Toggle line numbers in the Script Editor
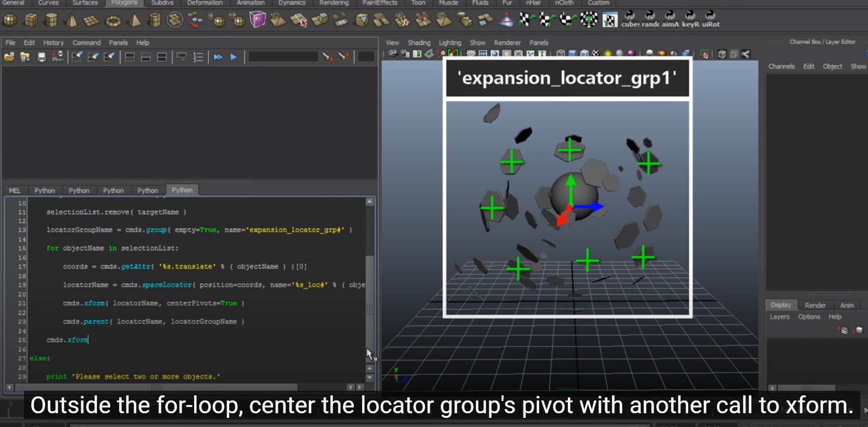This screenshot has width=868, height=427. (x=198, y=57)
